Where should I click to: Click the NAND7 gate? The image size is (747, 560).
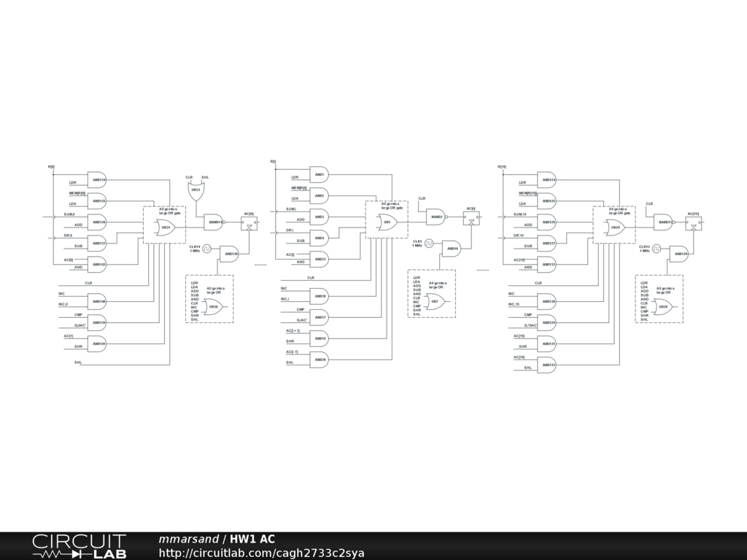pos(436,217)
